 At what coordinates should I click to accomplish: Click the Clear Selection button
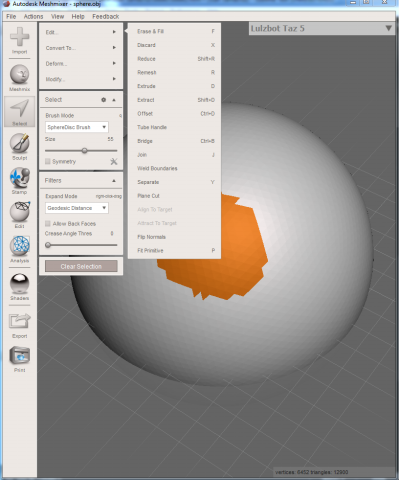point(81,266)
